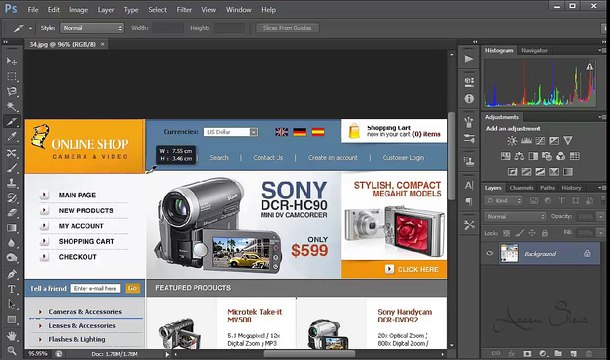The image size is (610, 360).
Task: Toggle Lock image pixels brush icon
Action: coord(519,233)
